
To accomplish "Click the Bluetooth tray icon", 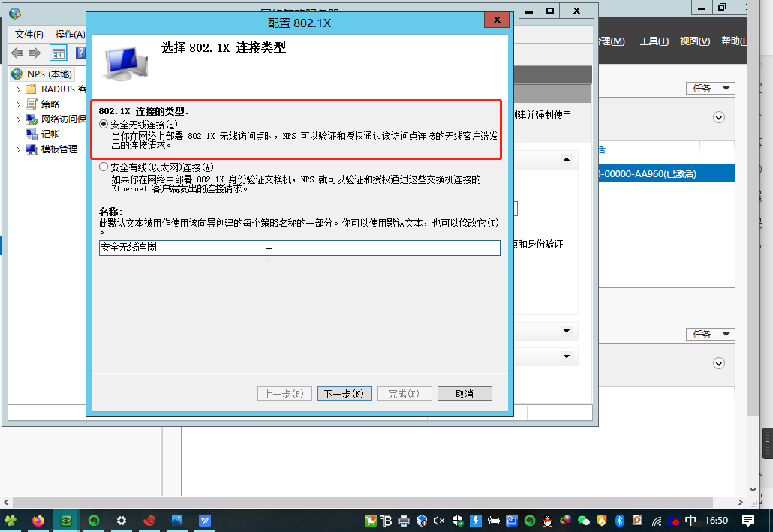I will 620,521.
